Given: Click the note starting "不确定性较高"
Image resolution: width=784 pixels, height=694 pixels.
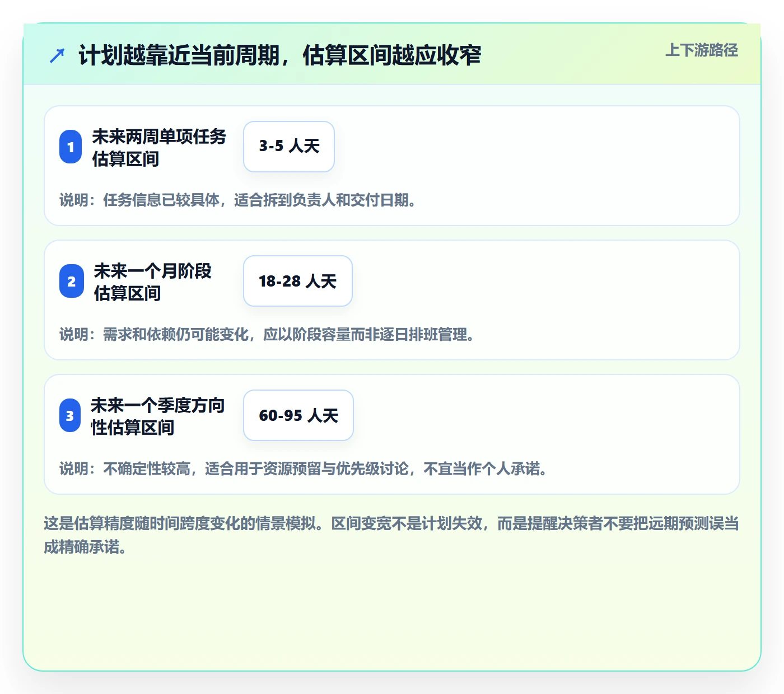Looking at the screenshot, I should pos(303,468).
